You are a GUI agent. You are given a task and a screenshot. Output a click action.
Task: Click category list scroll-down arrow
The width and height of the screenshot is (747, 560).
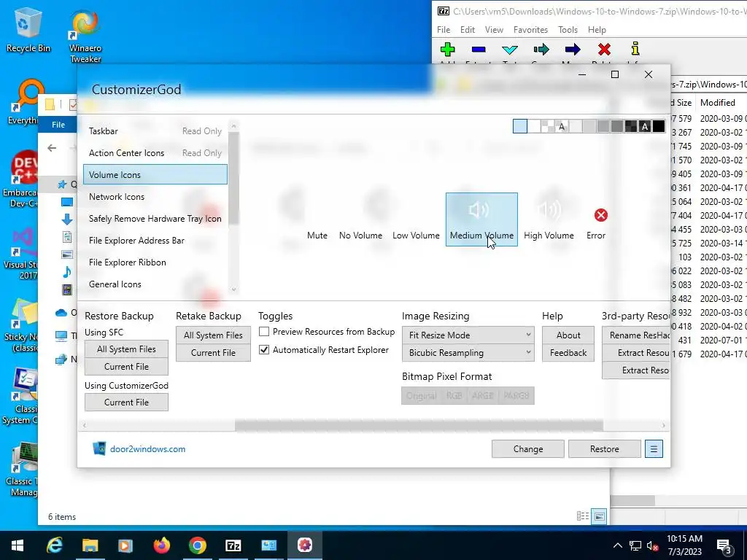pyautogui.click(x=233, y=289)
